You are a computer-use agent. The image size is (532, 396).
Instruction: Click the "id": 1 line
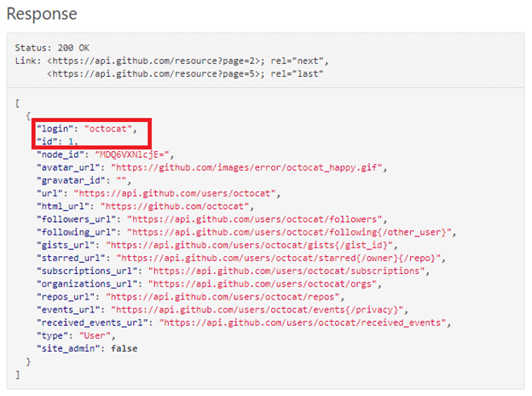click(57, 142)
